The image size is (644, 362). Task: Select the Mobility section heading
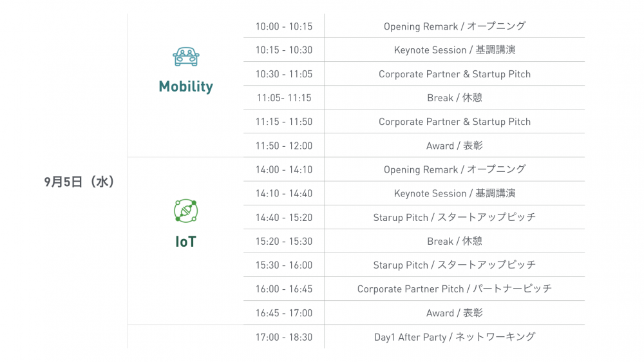tap(186, 86)
